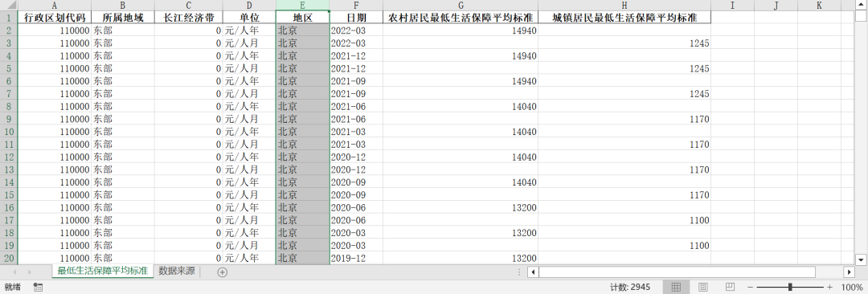868x294 pixels.
Task: Add a new sheet with plus icon
Action: [222, 272]
